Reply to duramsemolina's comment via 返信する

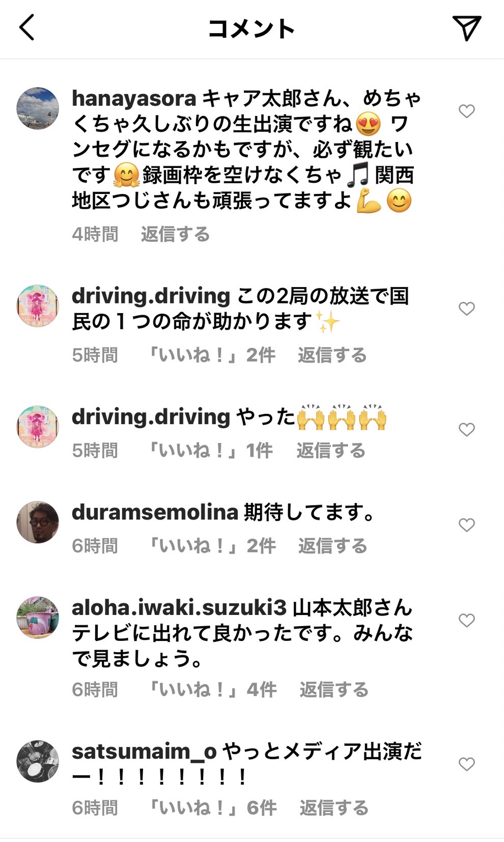332,546
